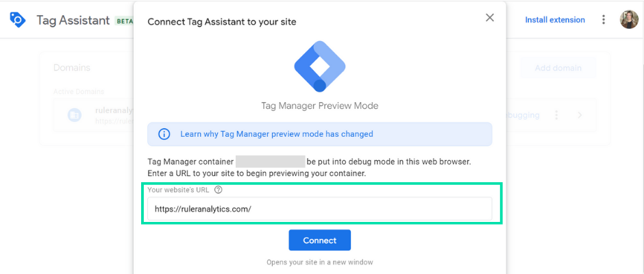Close the Connect Tag Assistant dialog
644x274 pixels.
pos(490,18)
